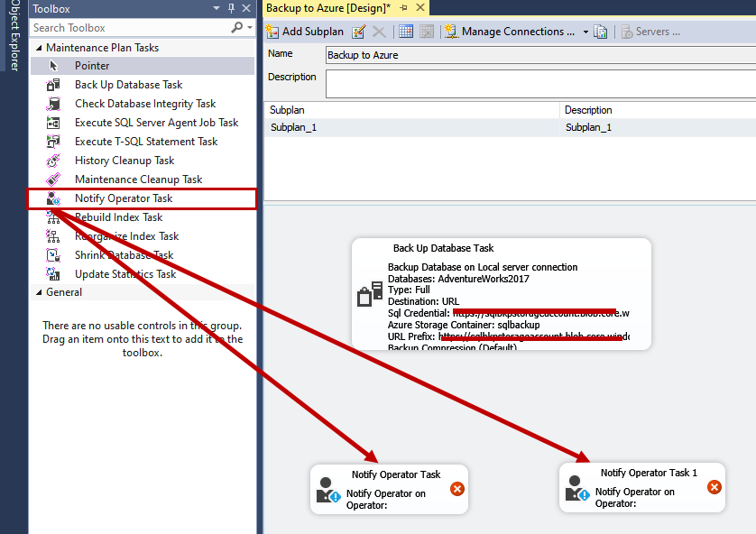
Task: Pin the Toolbox panel
Action: [x=232, y=8]
